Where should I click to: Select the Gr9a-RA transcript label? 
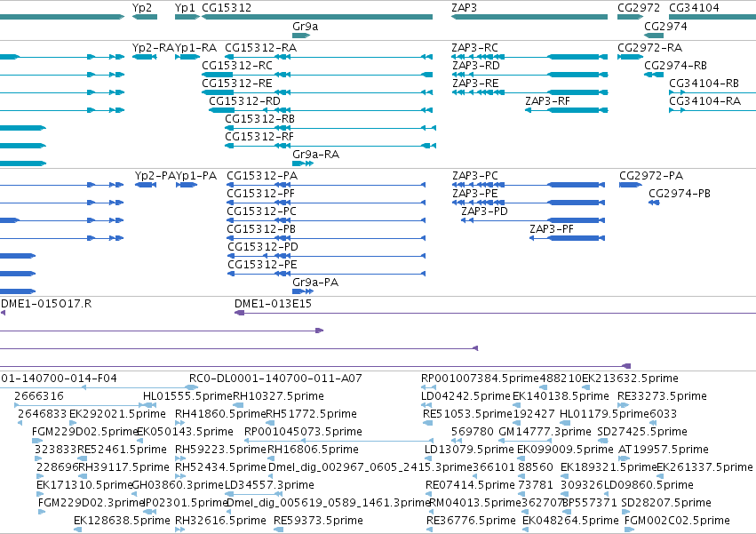315,155
